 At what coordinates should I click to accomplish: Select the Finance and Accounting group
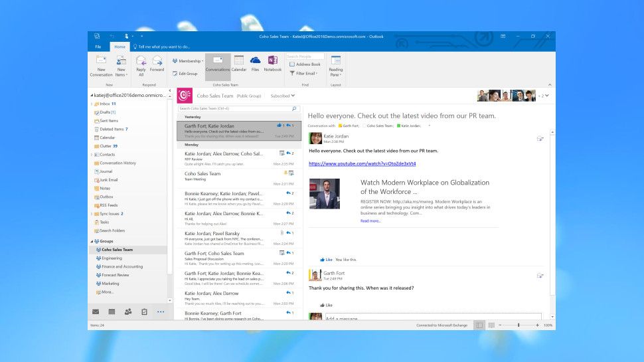(122, 266)
